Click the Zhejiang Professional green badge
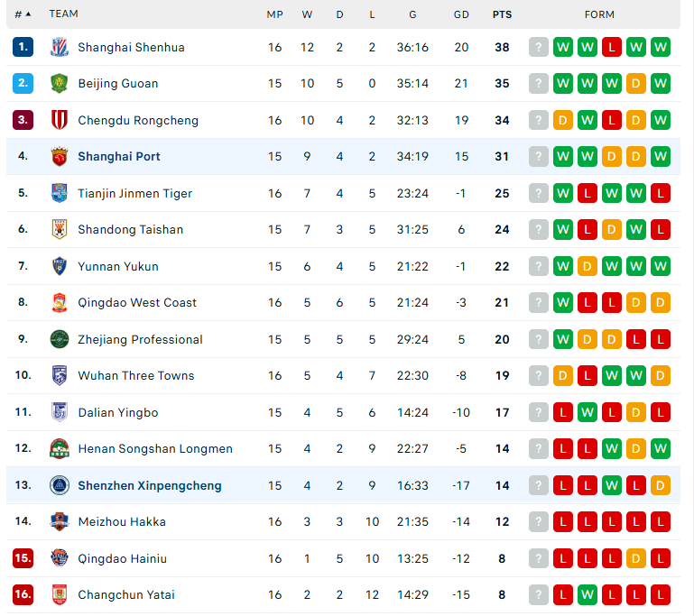The width and height of the screenshot is (694, 616). pyautogui.click(x=60, y=339)
